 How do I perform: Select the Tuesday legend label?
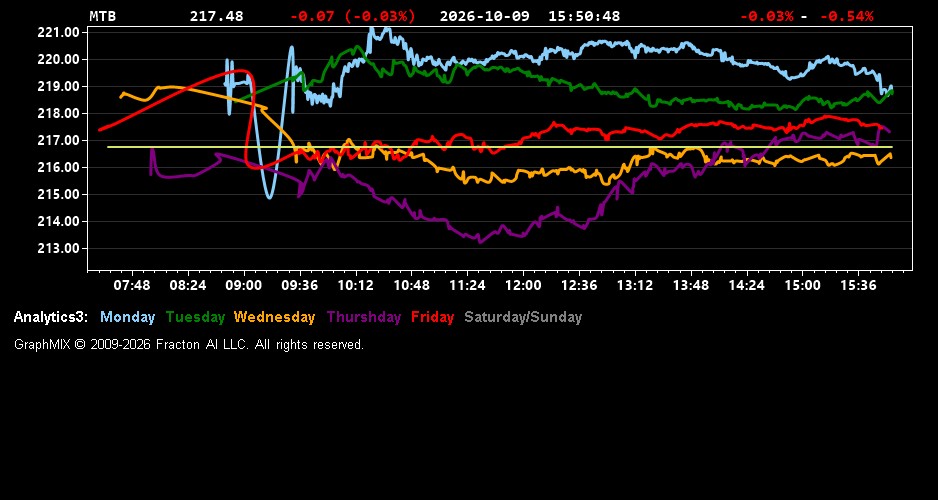195,317
